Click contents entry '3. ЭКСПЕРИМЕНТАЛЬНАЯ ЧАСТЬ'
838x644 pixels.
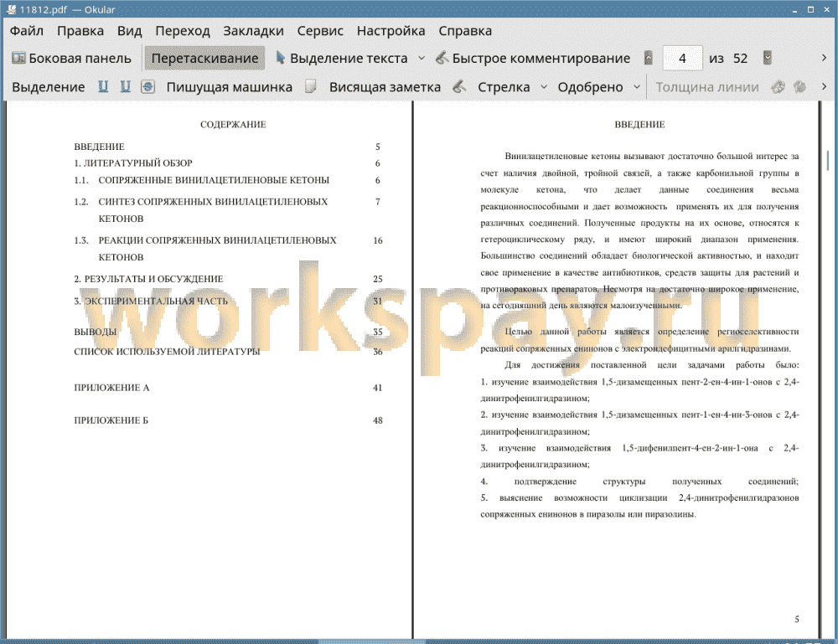[x=151, y=301]
